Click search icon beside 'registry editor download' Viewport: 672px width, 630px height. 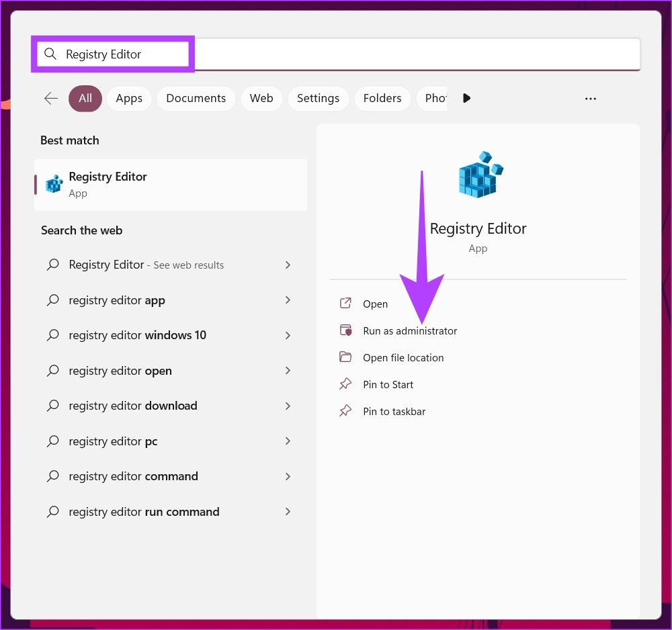coord(52,406)
